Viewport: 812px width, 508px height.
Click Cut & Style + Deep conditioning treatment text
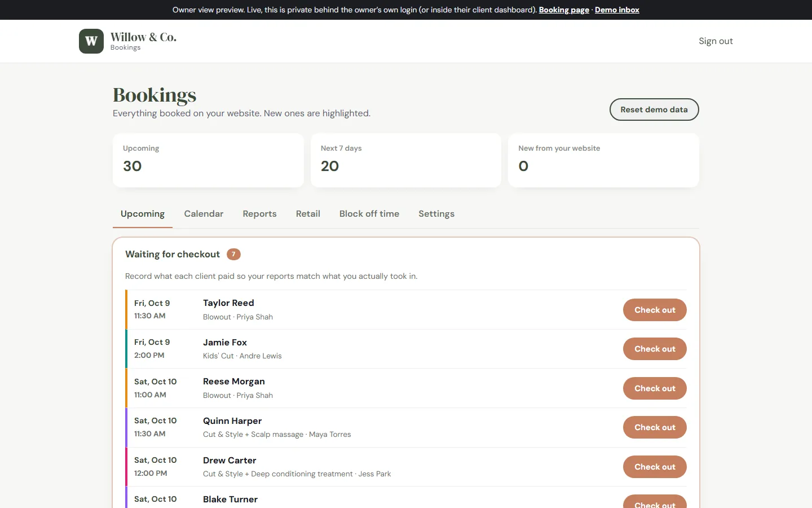point(278,474)
